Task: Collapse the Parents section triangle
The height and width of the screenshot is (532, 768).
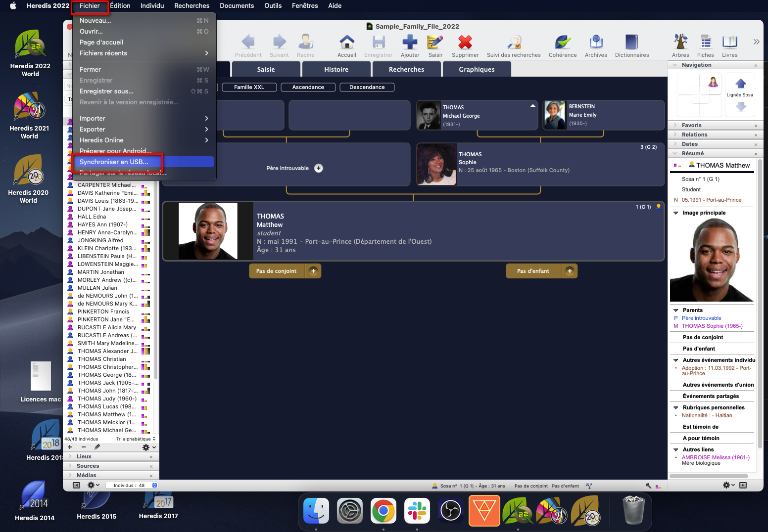Action: point(676,310)
